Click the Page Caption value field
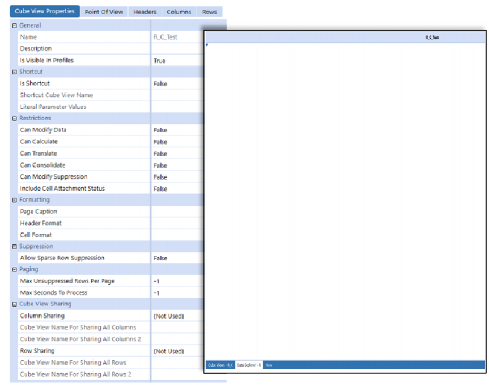The height and width of the screenshot is (385, 489). click(177, 211)
